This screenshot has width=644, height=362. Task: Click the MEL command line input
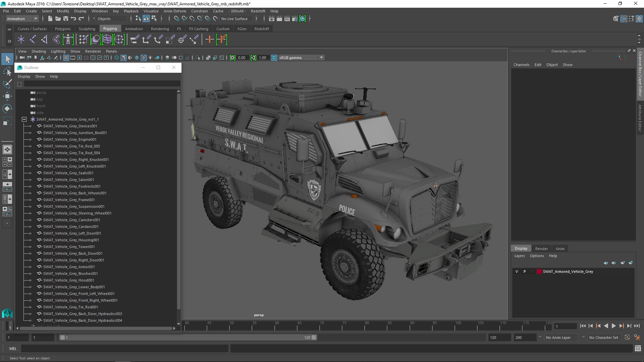[x=124, y=349]
